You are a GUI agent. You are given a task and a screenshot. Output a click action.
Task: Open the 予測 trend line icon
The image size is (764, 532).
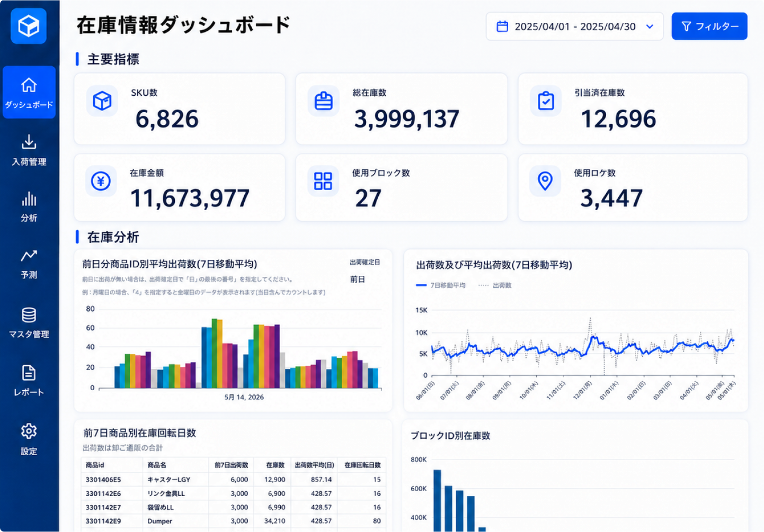click(29, 256)
